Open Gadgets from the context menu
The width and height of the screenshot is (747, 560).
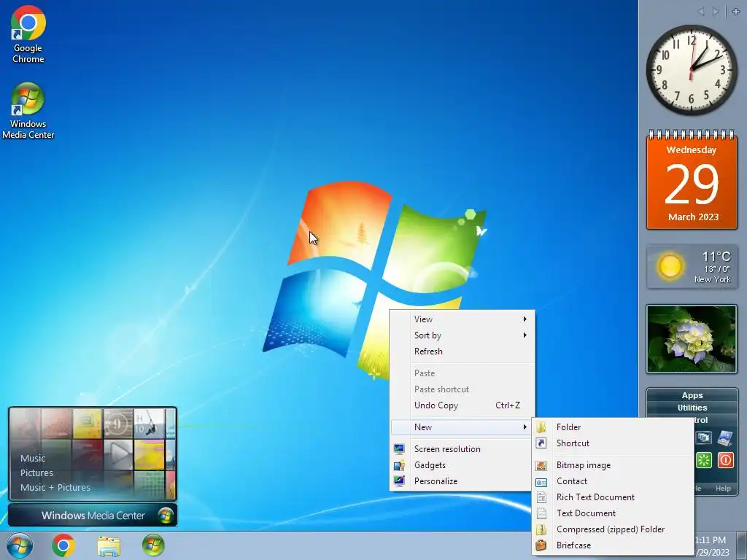[462, 465]
